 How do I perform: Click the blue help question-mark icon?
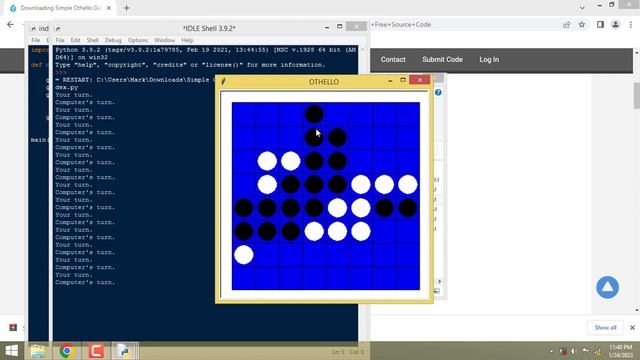click(x=438, y=93)
